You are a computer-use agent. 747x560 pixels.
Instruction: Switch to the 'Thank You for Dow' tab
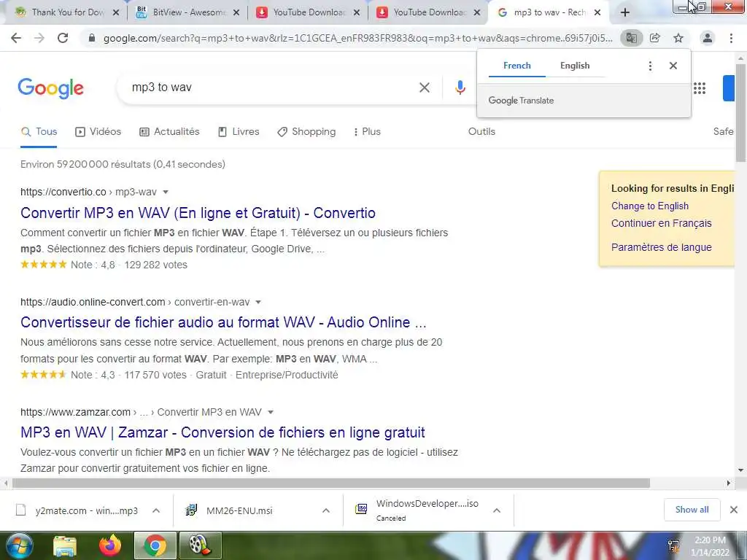click(x=67, y=12)
